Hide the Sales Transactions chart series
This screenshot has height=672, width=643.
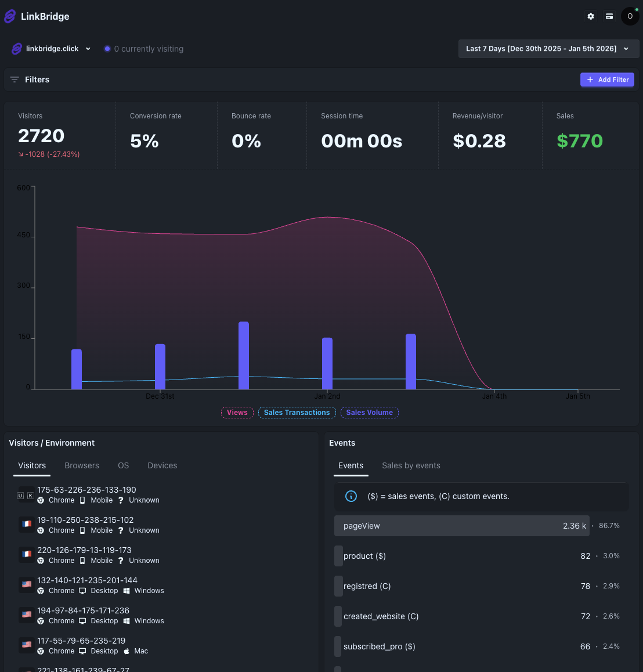(x=297, y=412)
